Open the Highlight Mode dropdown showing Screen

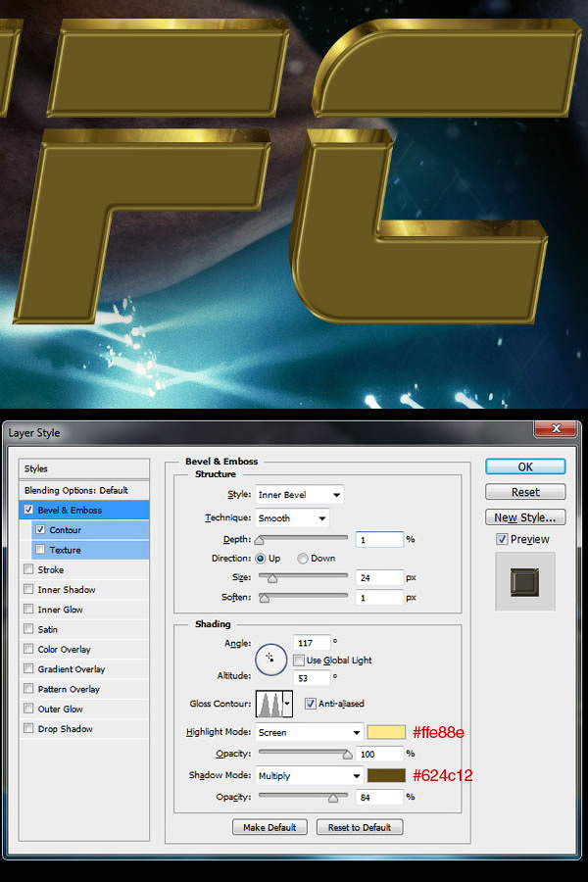(x=310, y=732)
